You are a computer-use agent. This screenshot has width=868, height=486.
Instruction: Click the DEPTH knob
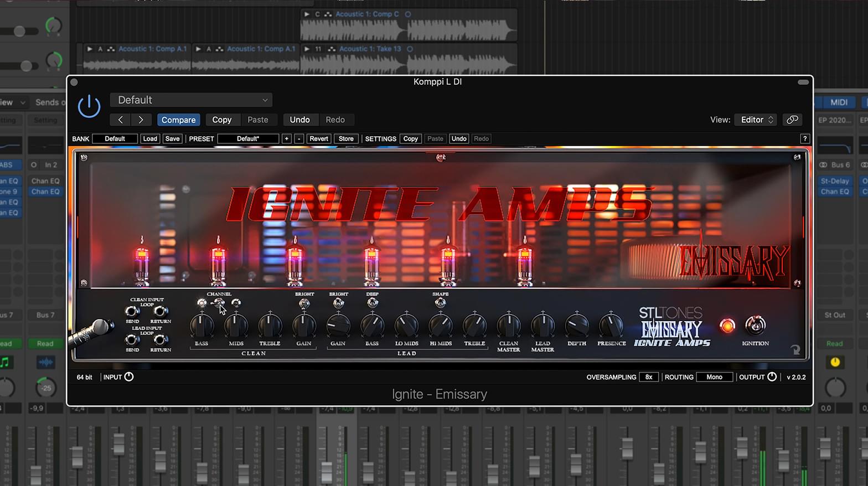click(577, 325)
